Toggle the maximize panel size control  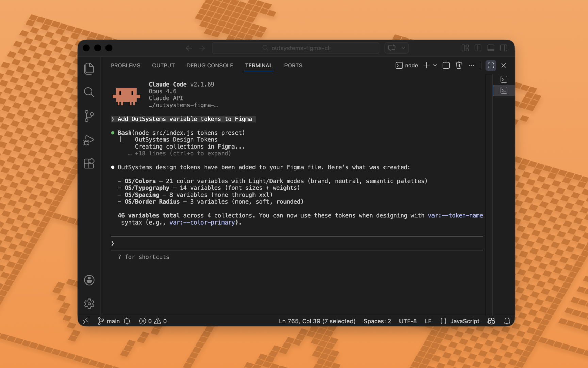click(491, 65)
